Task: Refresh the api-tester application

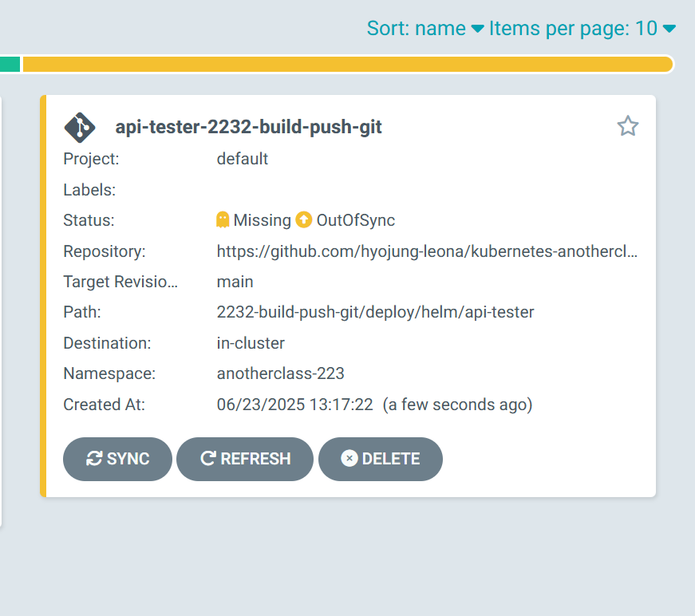Action: [245, 459]
